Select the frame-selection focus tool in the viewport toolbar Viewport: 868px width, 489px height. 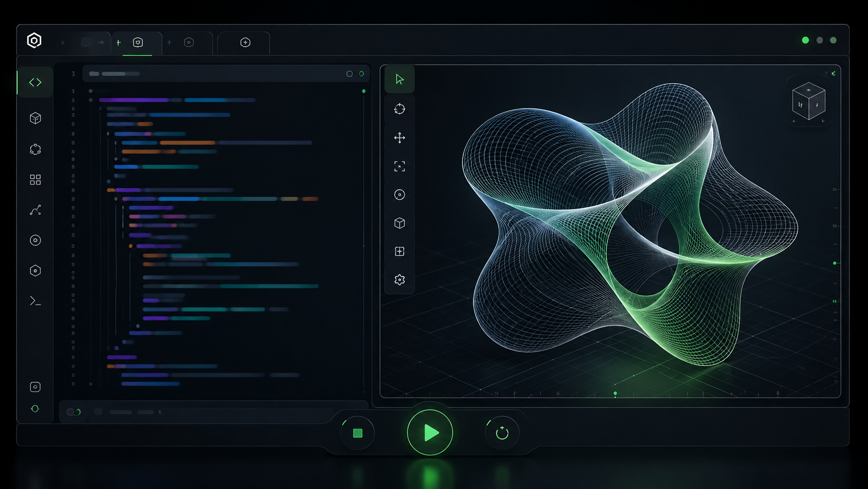point(399,166)
